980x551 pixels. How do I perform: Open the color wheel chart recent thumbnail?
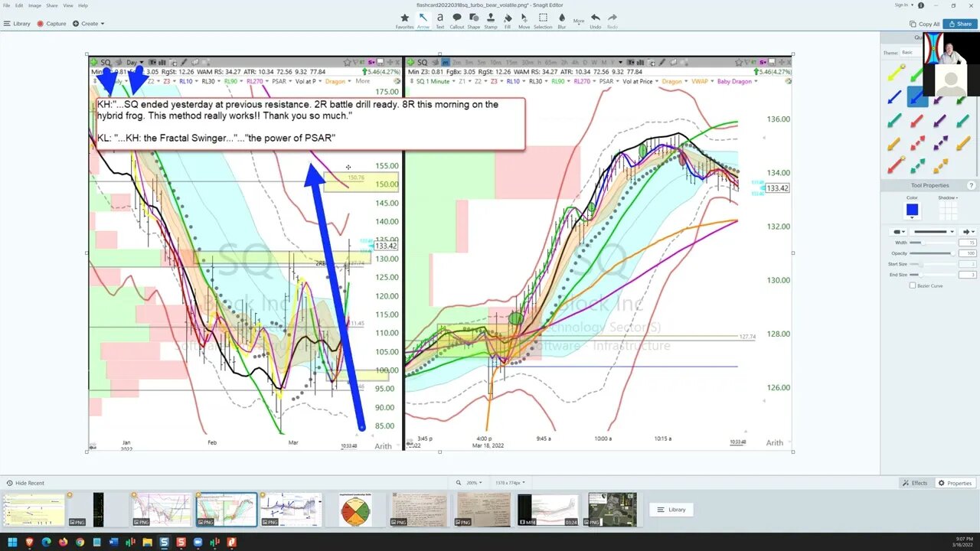(x=355, y=510)
